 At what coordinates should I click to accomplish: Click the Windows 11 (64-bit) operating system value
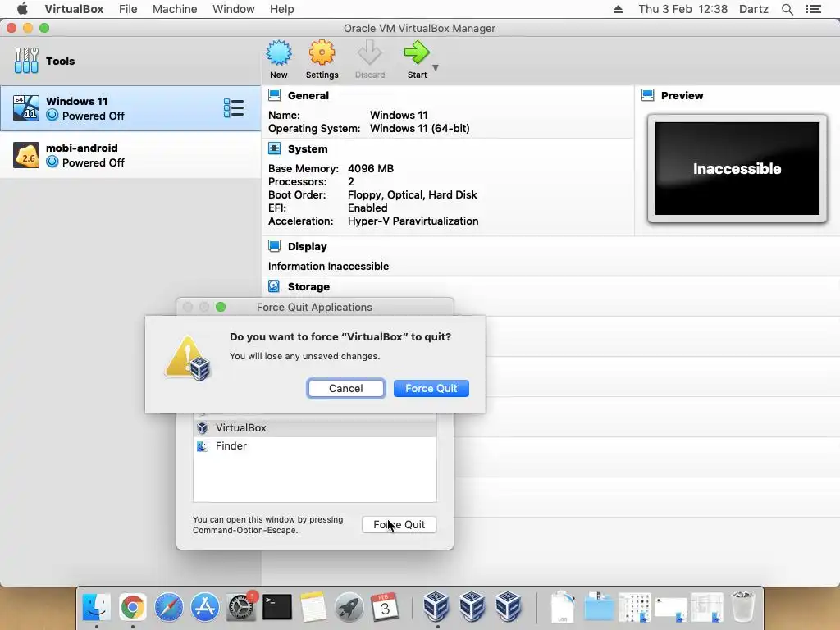pos(419,128)
